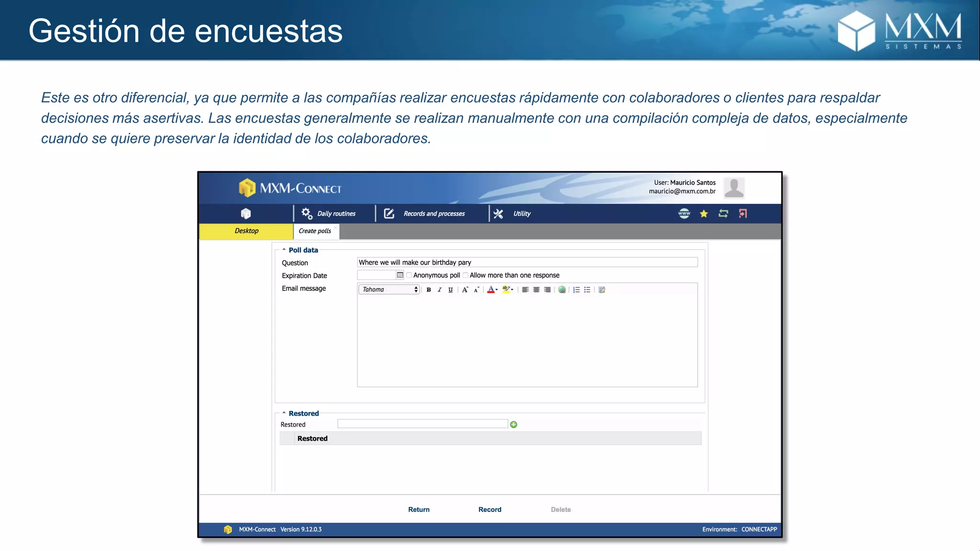Increase font size in email editor
This screenshot has width=980, height=551.
pyautogui.click(x=465, y=290)
